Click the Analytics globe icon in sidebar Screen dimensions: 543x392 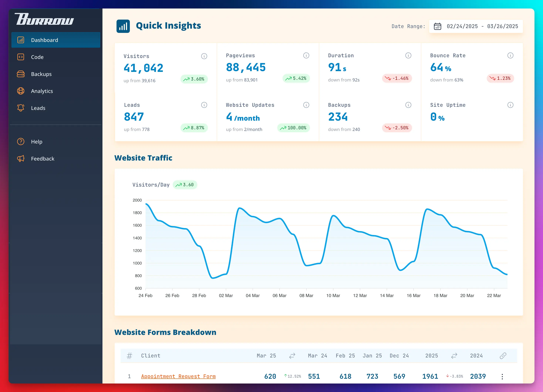21,91
